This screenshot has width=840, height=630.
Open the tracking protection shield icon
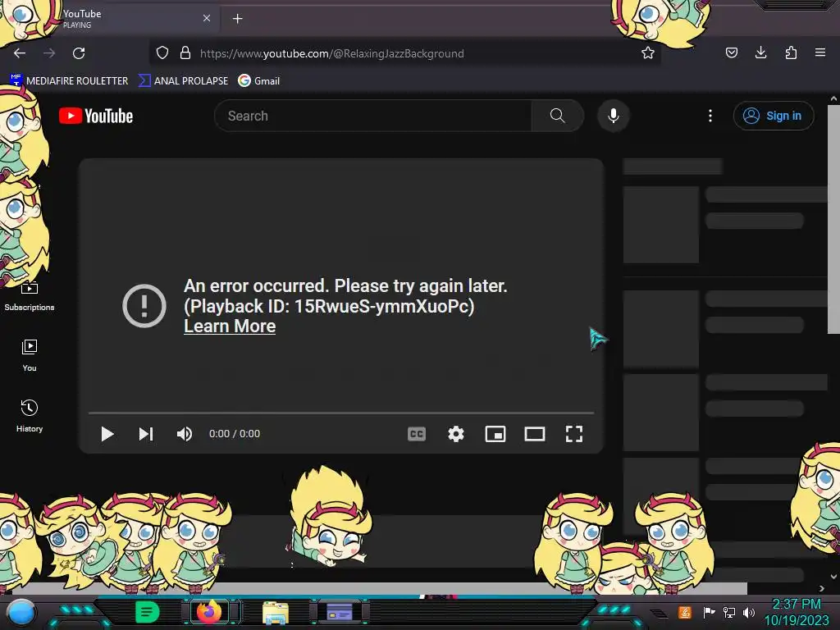[x=162, y=53]
